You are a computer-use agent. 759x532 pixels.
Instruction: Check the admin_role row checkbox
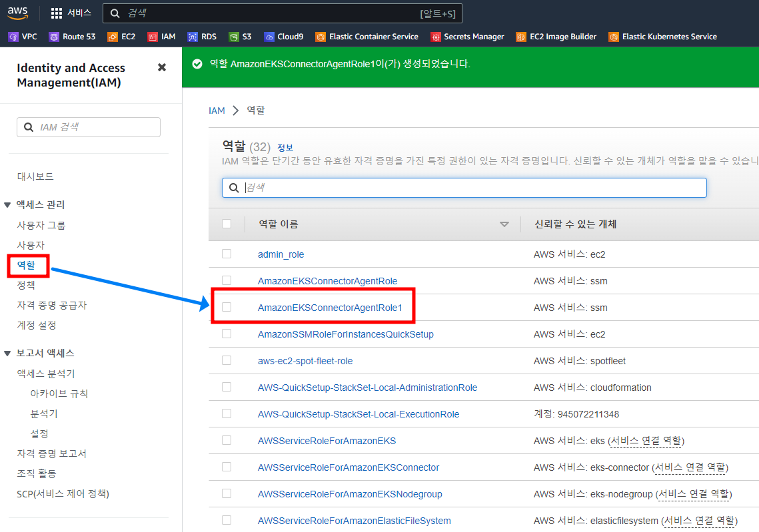point(227,254)
